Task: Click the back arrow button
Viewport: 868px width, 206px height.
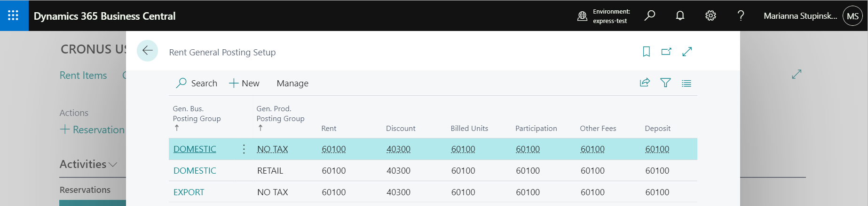Action: (147, 51)
